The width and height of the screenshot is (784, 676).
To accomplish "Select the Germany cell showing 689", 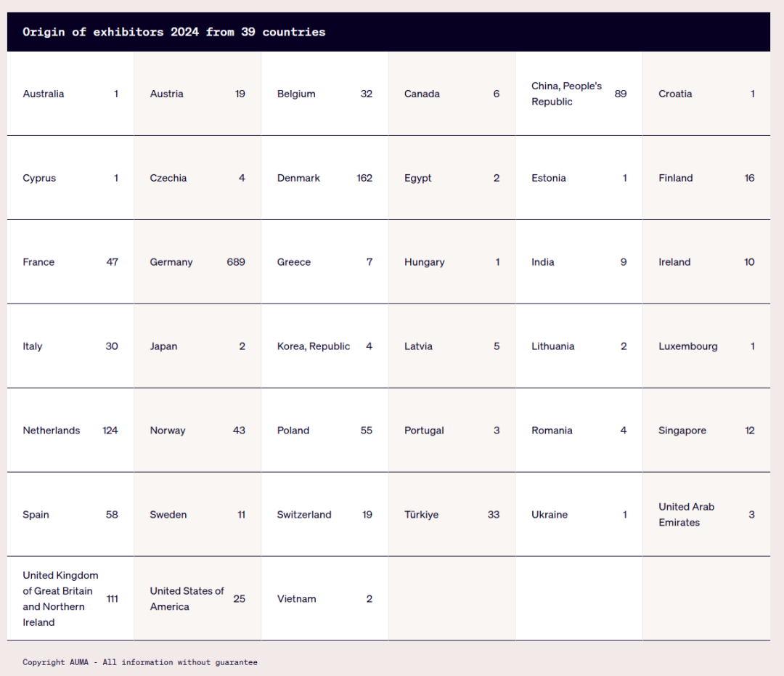I will [x=197, y=262].
